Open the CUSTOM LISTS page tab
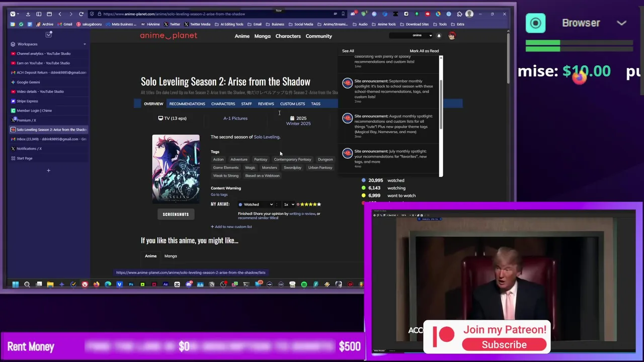This screenshot has height=362, width=644. click(292, 104)
